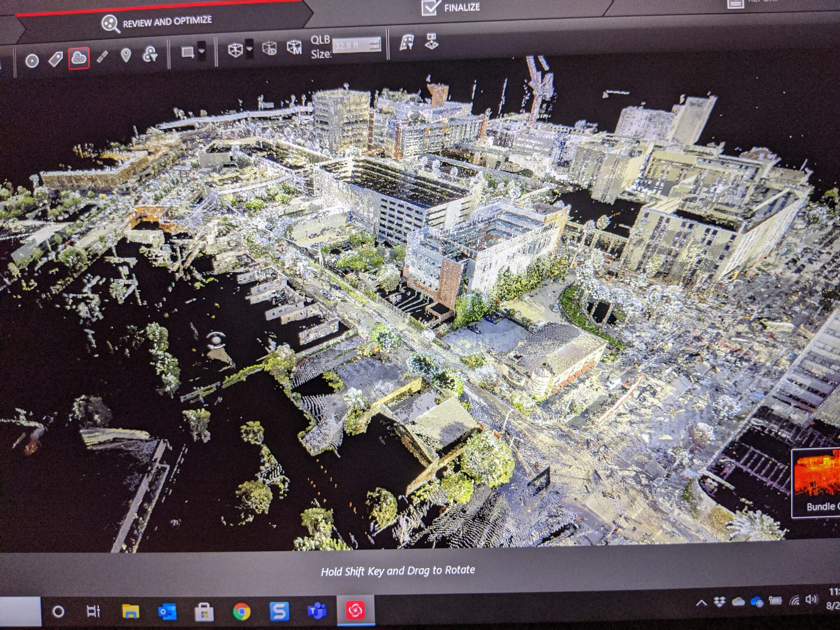Click the location pin marker icon
Screen dimensions: 840x630
(126, 55)
